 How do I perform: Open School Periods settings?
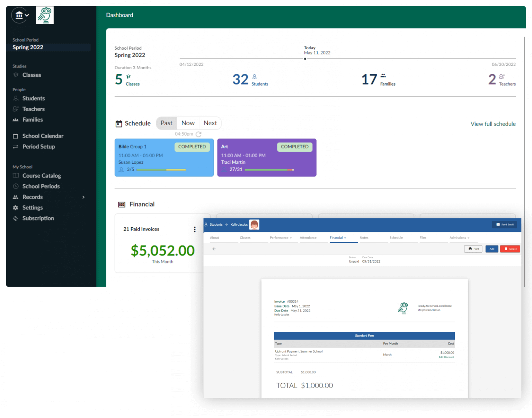point(41,186)
